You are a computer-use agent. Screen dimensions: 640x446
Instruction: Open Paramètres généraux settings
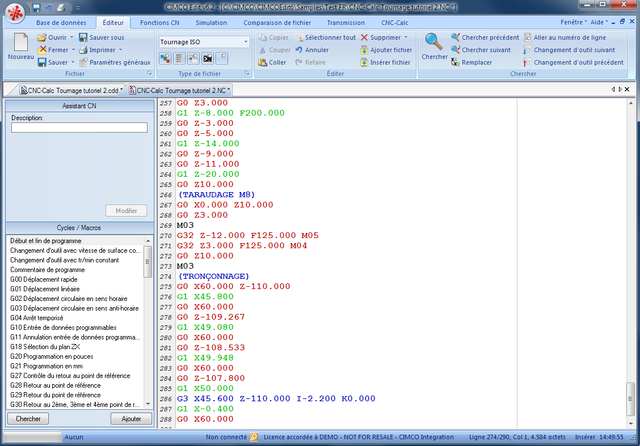115,62
